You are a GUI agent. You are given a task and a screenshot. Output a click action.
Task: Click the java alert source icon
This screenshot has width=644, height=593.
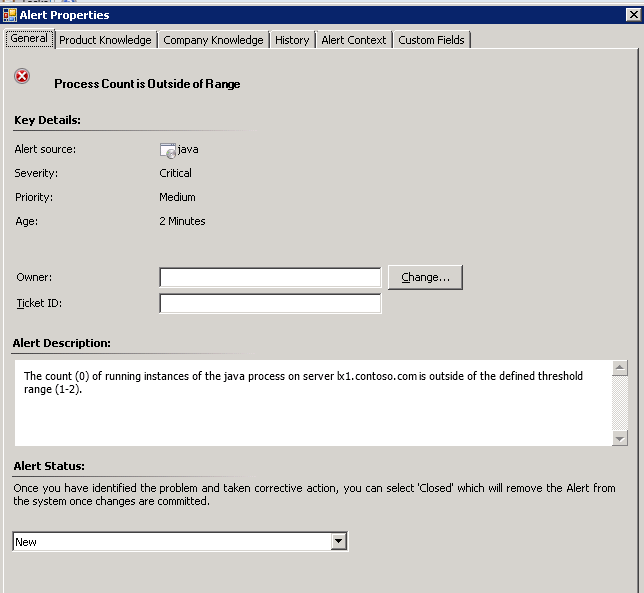pyautogui.click(x=168, y=150)
